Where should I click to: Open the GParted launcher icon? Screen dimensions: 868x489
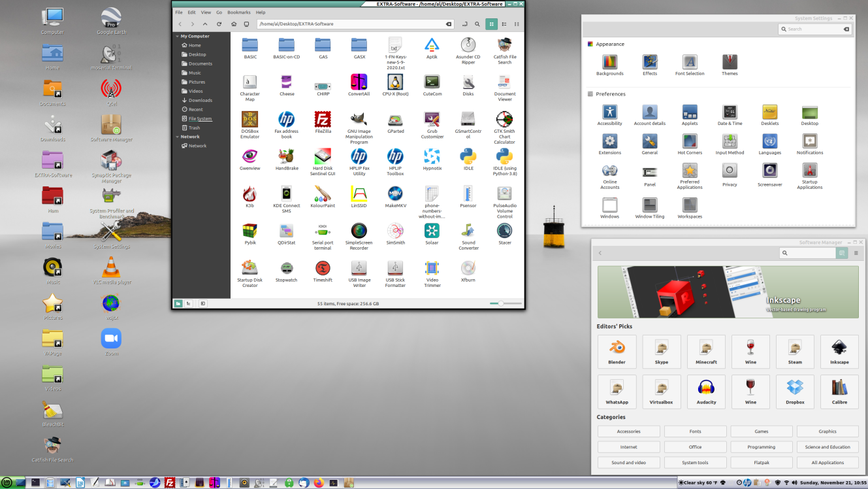click(395, 119)
